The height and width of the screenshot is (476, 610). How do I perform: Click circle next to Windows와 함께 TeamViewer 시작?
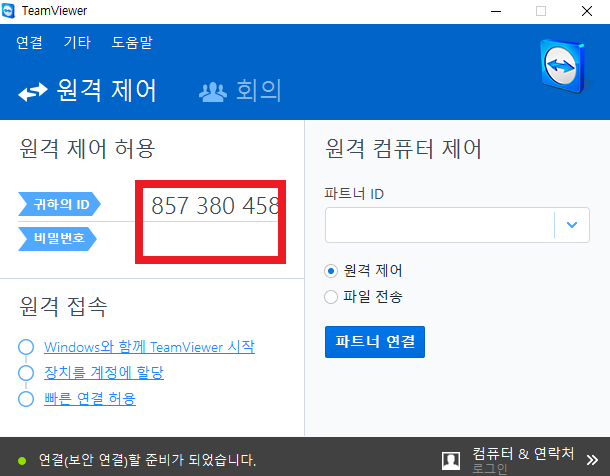tap(26, 347)
